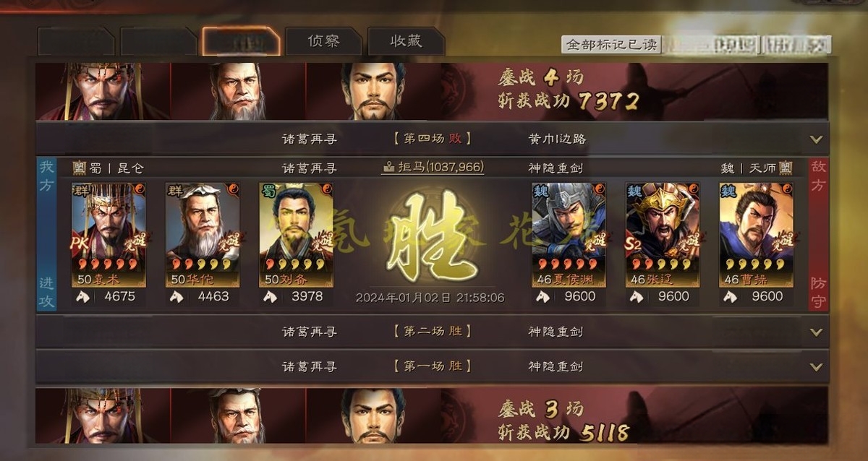The width and height of the screenshot is (868, 461).
Task: View enemy general 张辽 card
Action: (x=663, y=235)
